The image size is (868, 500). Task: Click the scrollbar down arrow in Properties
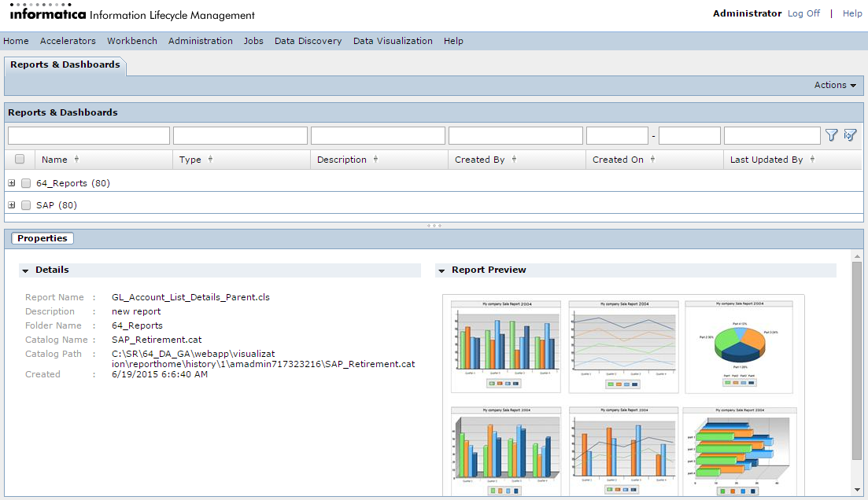click(857, 490)
